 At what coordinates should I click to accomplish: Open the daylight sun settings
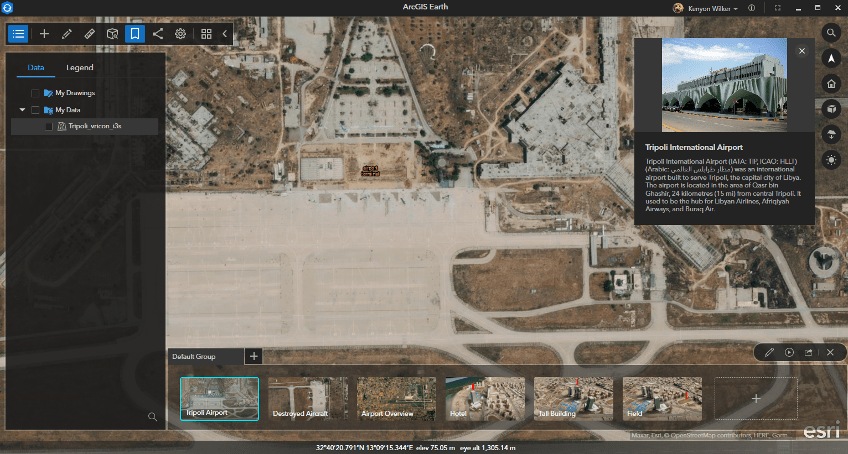click(831, 160)
